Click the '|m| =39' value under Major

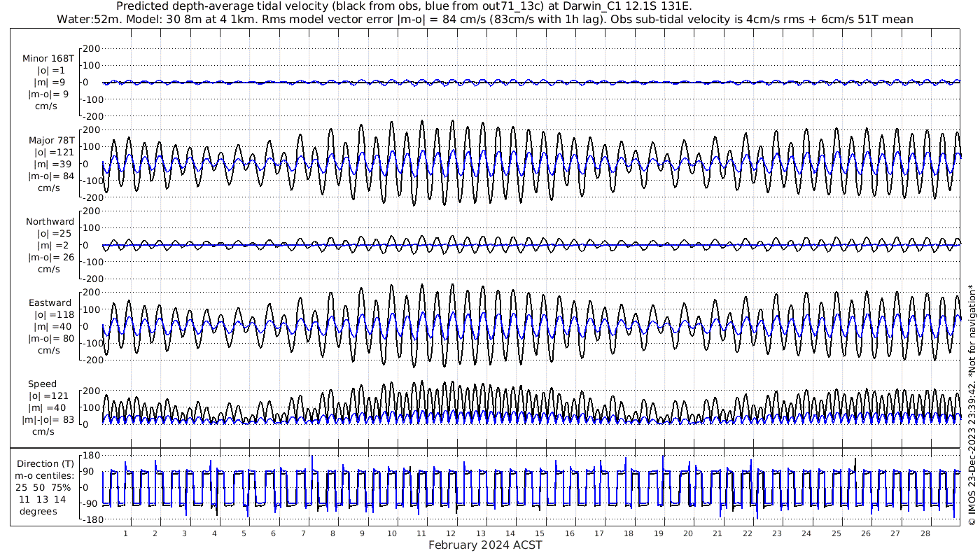(56, 164)
